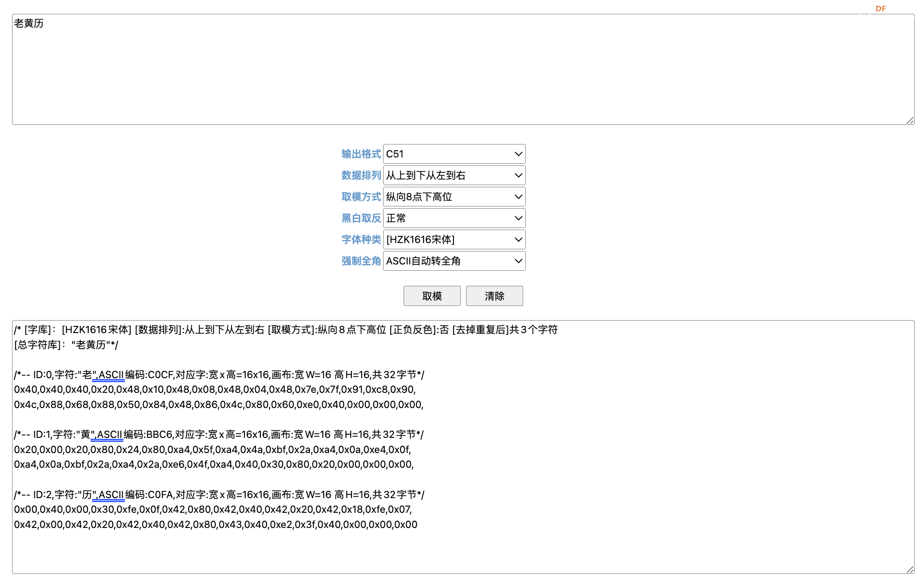Click the data line starting 0x4c,0x88,0x68
Screen dimensions: 924x577
pos(219,404)
